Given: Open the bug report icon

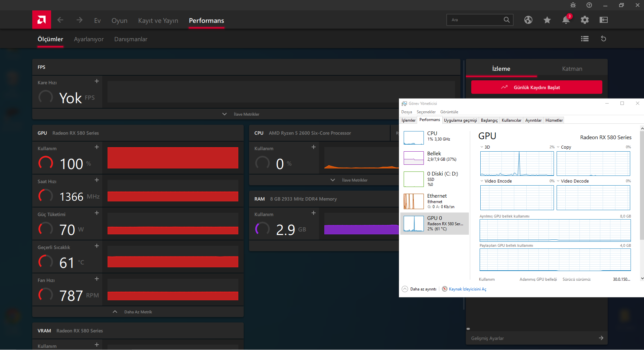Looking at the screenshot, I should [573, 5].
